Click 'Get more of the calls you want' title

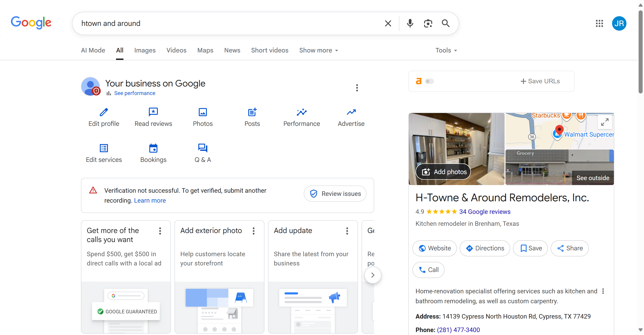113,235
